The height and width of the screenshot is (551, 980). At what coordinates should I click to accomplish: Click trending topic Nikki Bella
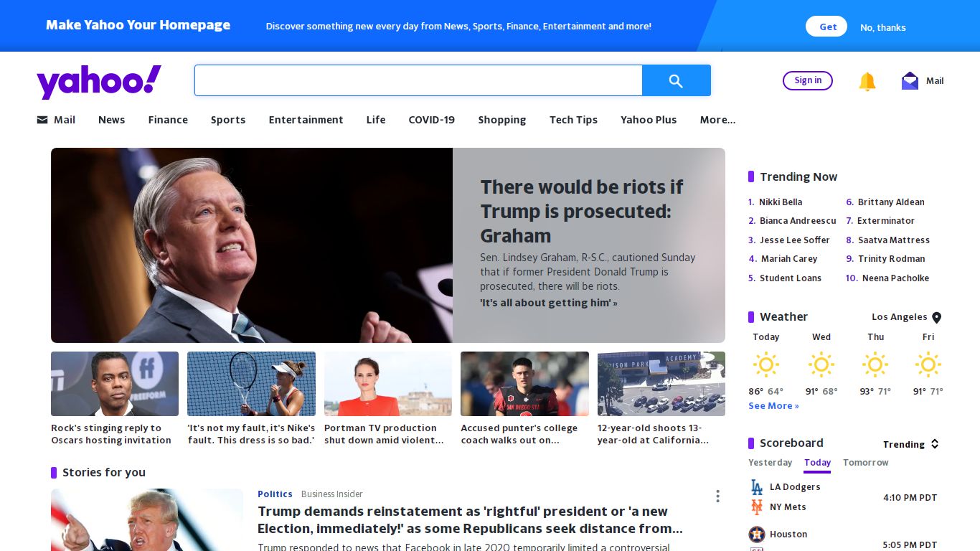pyautogui.click(x=781, y=202)
